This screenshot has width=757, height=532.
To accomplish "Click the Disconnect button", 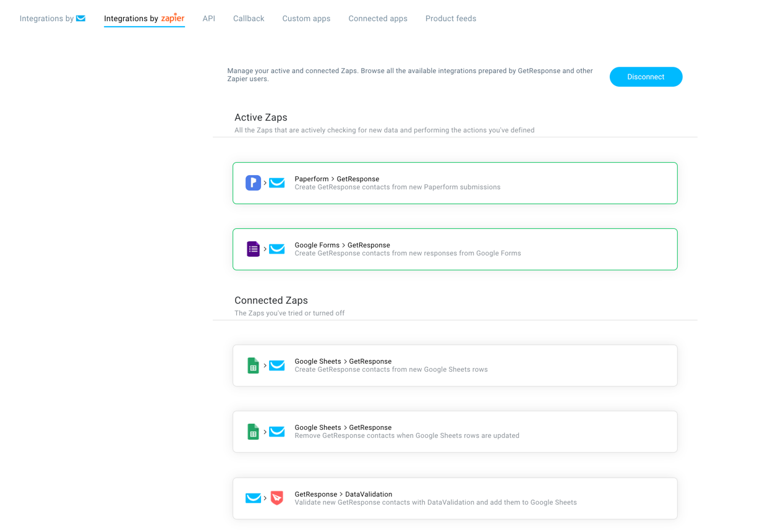I will (646, 77).
